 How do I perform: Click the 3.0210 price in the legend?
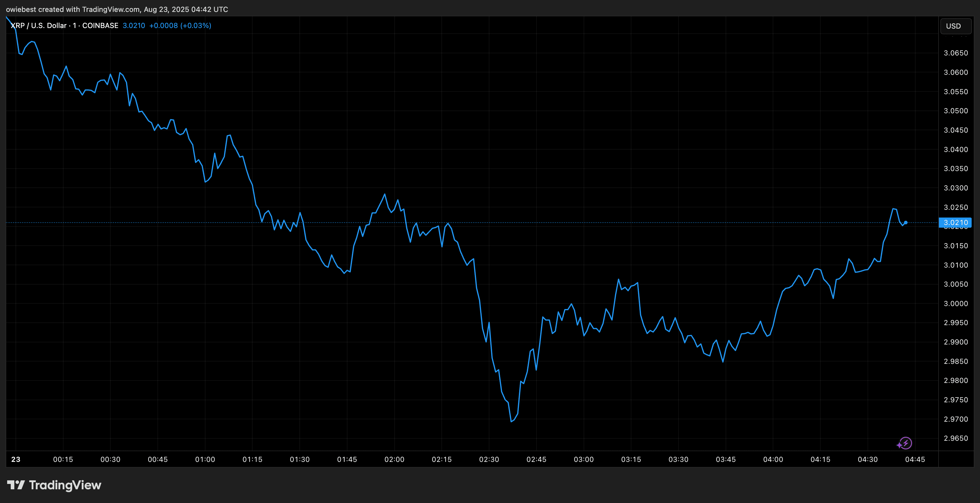(x=134, y=25)
